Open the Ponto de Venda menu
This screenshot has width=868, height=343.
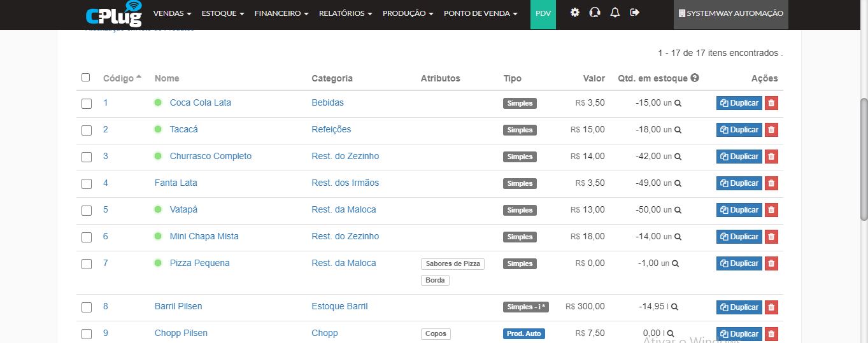click(x=480, y=13)
